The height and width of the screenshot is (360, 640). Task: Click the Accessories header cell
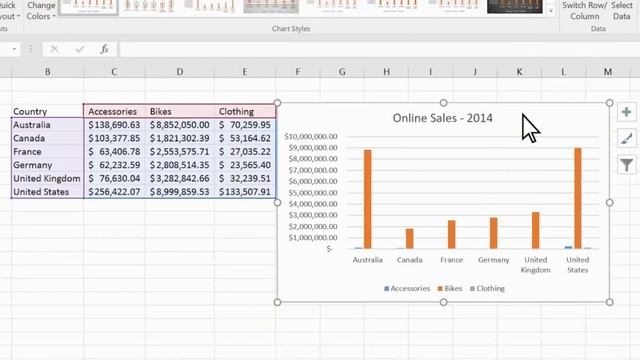point(114,111)
